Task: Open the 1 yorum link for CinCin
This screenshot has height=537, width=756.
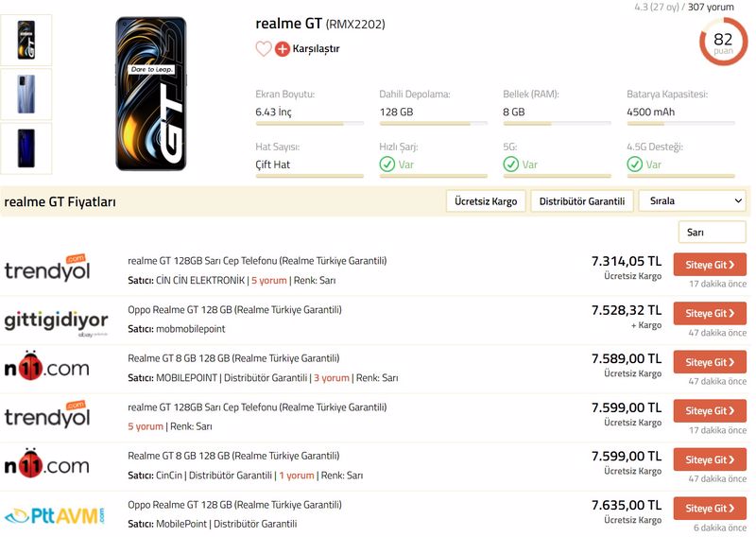Action: coord(297,476)
